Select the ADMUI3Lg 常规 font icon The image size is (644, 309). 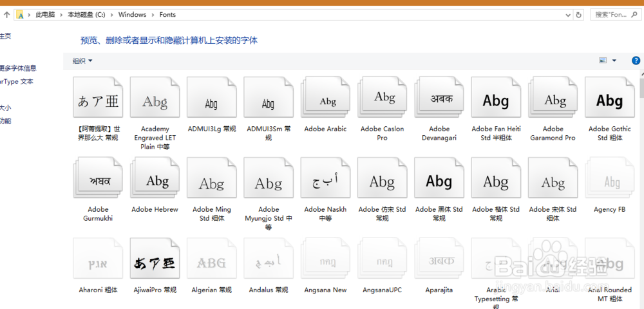point(211,98)
